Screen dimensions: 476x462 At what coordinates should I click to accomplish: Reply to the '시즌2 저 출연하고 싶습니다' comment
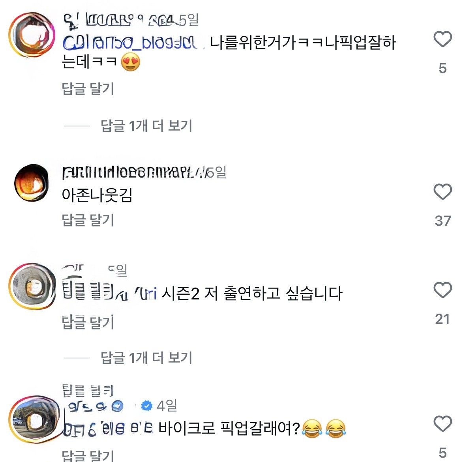tap(88, 322)
